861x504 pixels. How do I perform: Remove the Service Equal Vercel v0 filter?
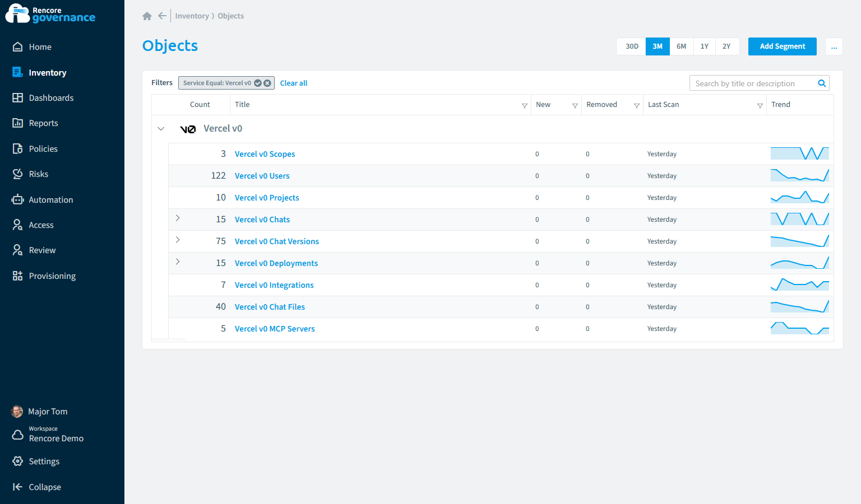[267, 83]
